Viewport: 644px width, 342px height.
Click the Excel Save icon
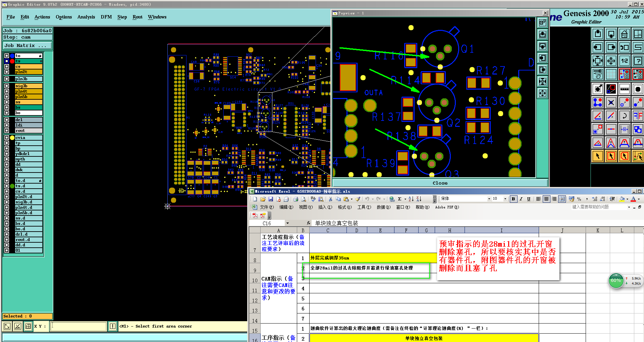tap(271, 199)
